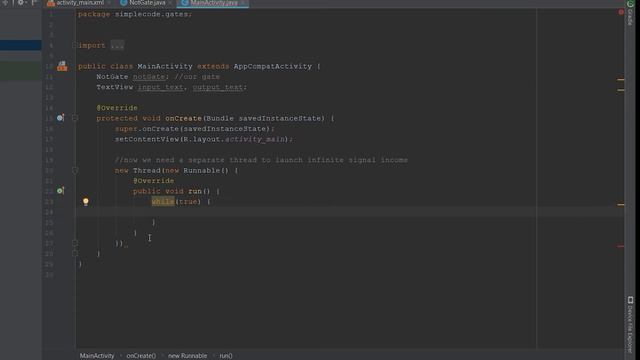
Task: Collapse the new Thread block fold marker
Action: tap(75, 171)
